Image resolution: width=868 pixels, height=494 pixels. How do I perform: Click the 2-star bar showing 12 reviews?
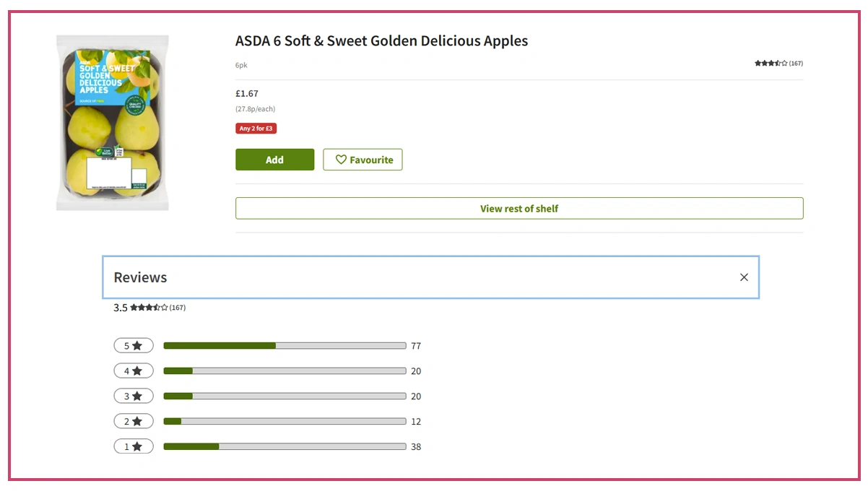point(285,422)
